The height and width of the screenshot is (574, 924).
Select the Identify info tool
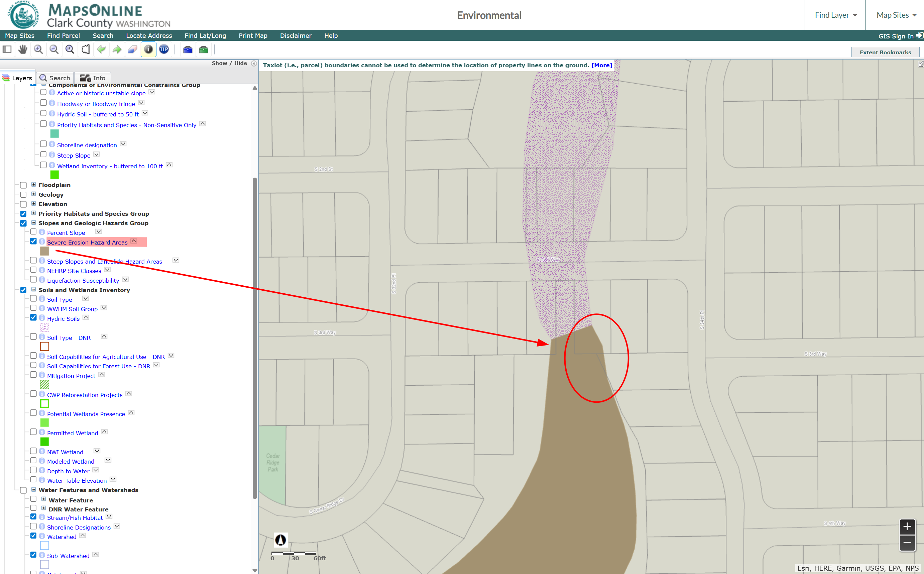148,49
